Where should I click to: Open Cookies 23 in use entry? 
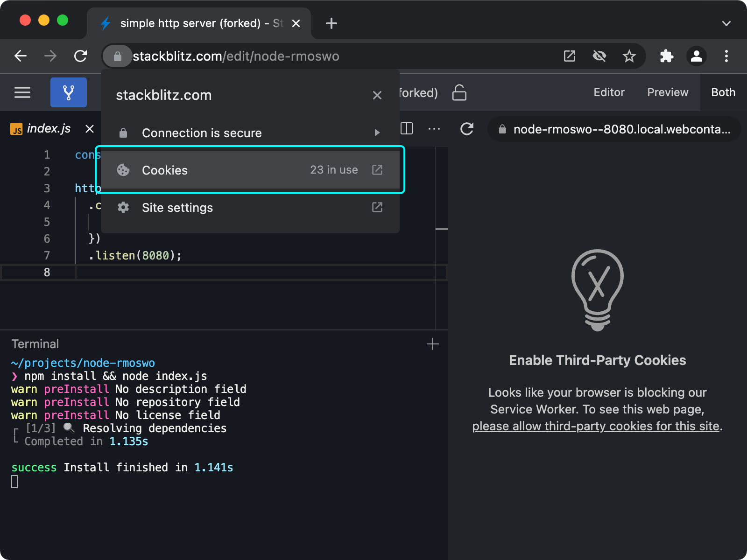(250, 170)
